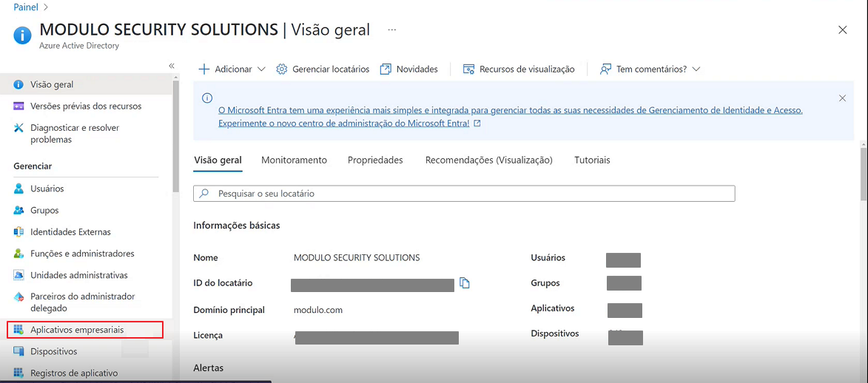The height and width of the screenshot is (383, 868).
Task: Click the magnifier icon in the search box
Action: click(x=204, y=194)
